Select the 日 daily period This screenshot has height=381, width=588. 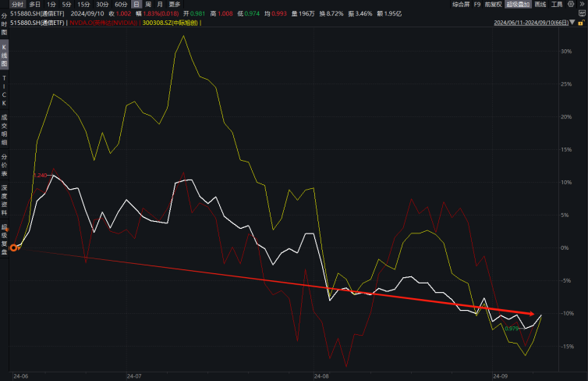136,5
